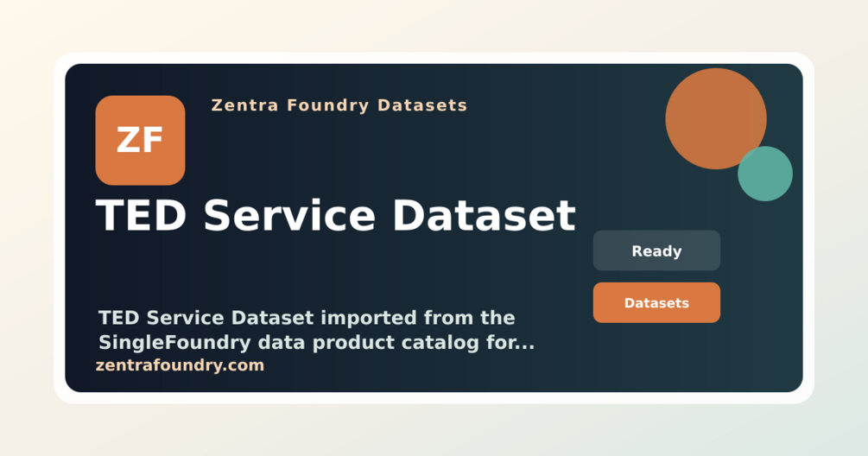This screenshot has width=868, height=456.
Task: Click the word Foundry in top heading
Action: coord(327,105)
